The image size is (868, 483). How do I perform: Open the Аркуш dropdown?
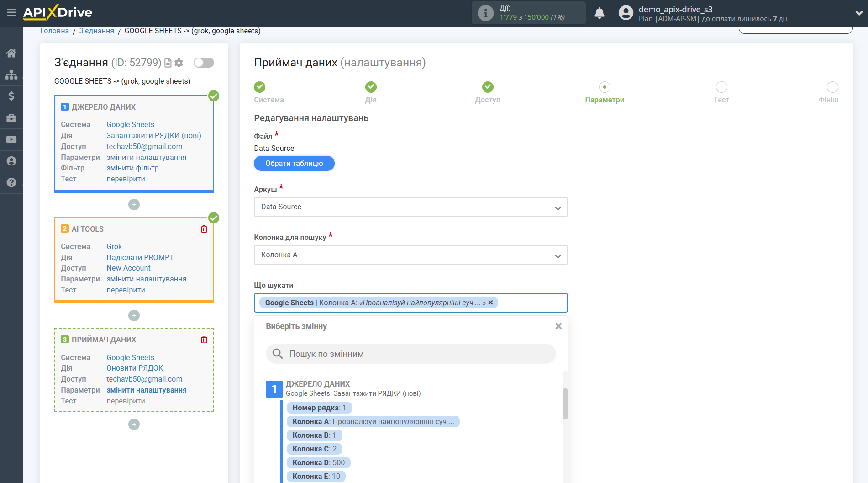point(410,207)
